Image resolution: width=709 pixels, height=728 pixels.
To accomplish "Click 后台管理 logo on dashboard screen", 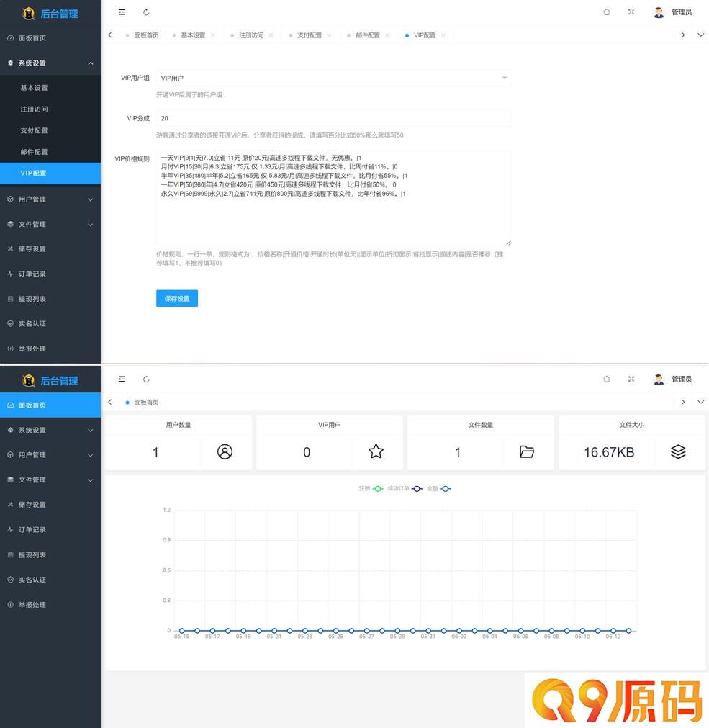I will pyautogui.click(x=50, y=381).
